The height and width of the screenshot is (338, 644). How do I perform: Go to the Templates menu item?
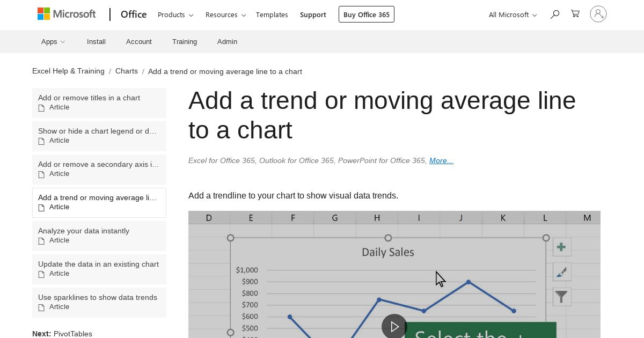point(272,14)
